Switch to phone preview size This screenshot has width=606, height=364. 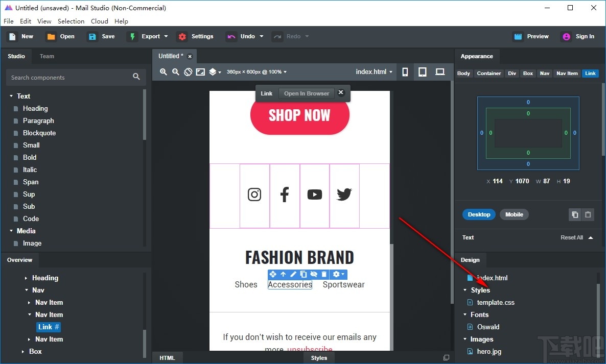405,72
